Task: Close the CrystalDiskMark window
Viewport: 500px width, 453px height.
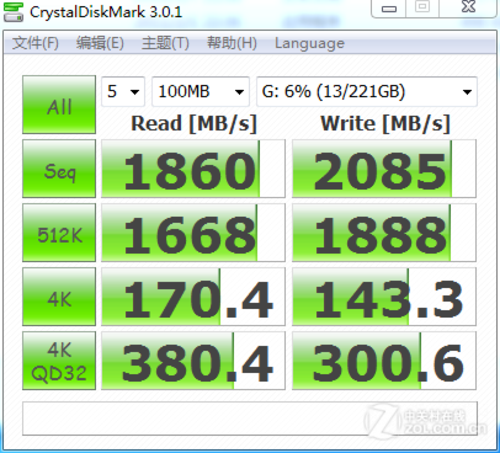Action: (x=469, y=7)
